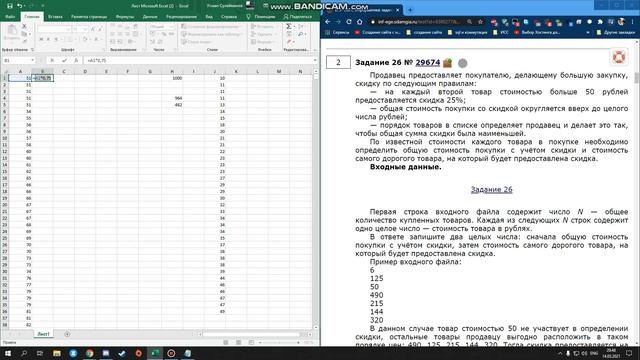Expand hidden bookmarks chevron in Chrome
Viewport: 640px width, 360px height.
[588, 32]
